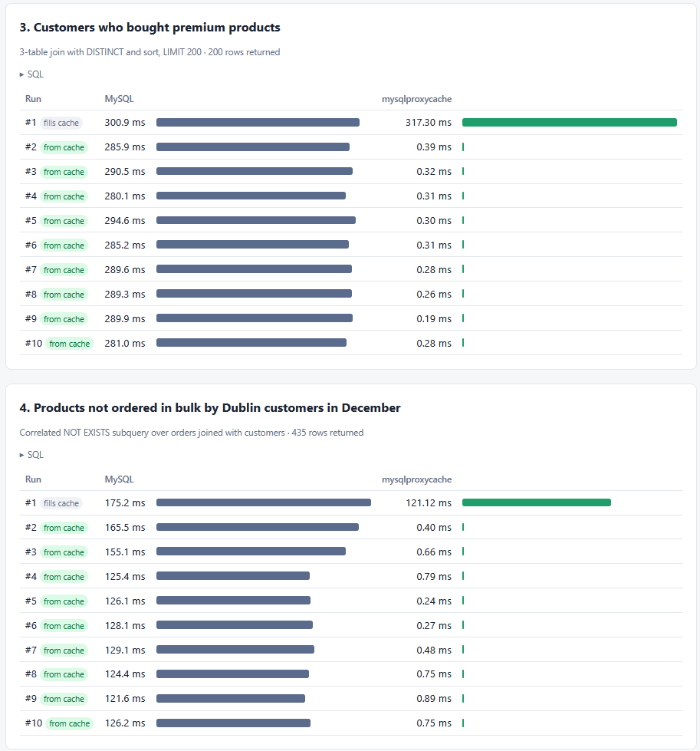This screenshot has width=700, height=751.
Task: Click the '0.79 ms' cached timing
Action: (434, 577)
